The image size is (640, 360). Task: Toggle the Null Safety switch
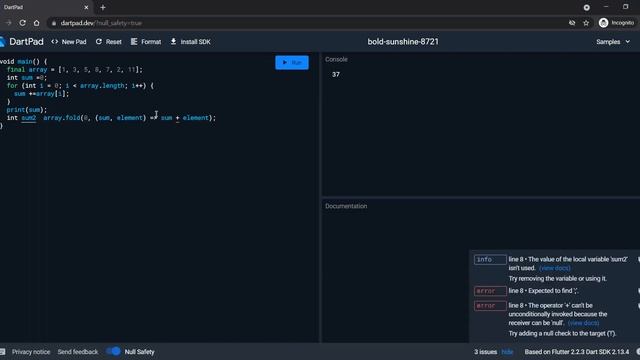(x=113, y=351)
